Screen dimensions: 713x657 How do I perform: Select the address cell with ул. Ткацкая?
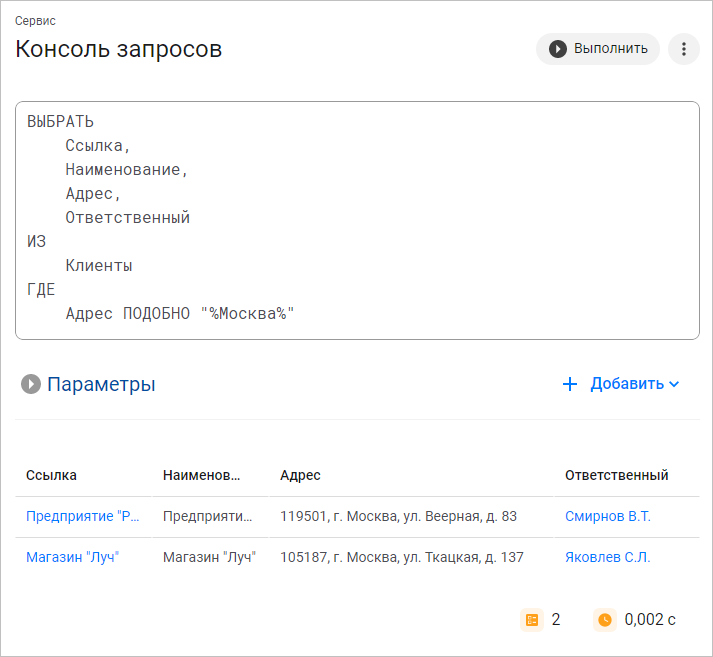tap(401, 557)
